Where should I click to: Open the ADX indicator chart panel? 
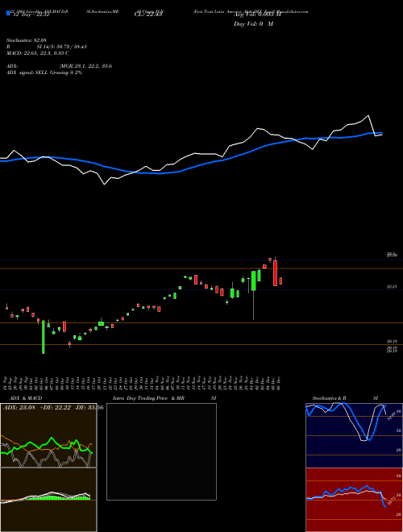pyautogui.click(x=48, y=435)
